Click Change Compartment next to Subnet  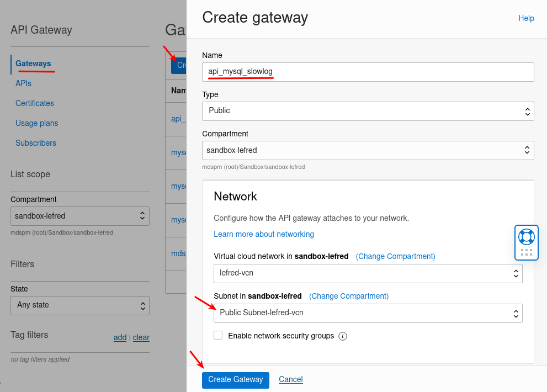click(x=349, y=296)
